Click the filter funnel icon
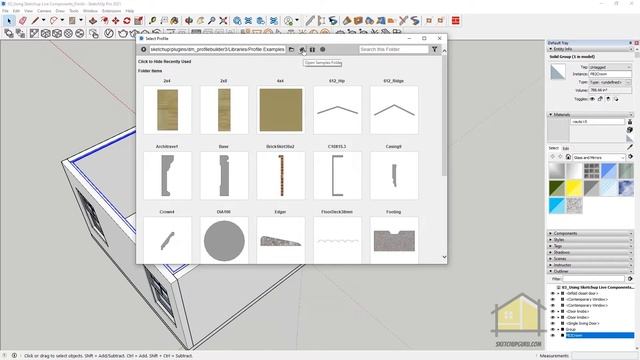The width and height of the screenshot is (640, 360). [x=434, y=49]
